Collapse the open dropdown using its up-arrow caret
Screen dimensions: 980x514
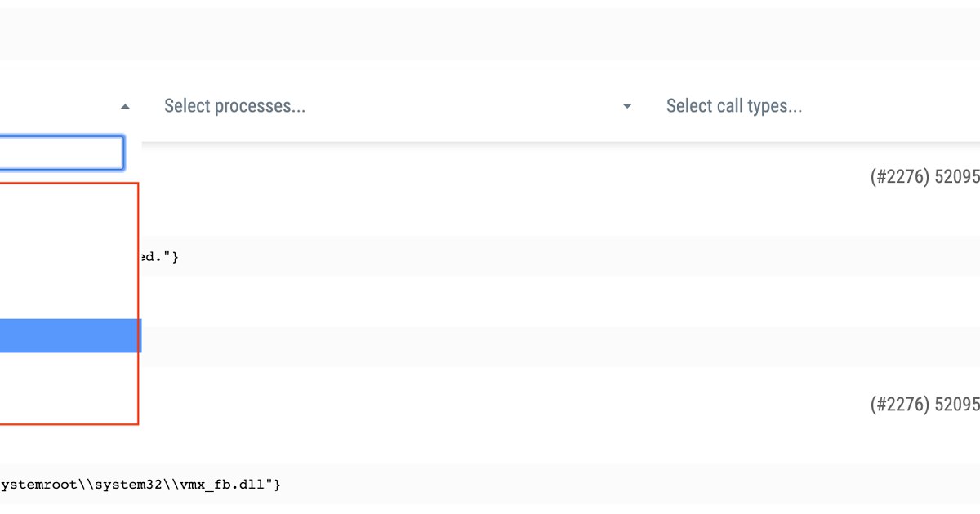[x=125, y=106]
